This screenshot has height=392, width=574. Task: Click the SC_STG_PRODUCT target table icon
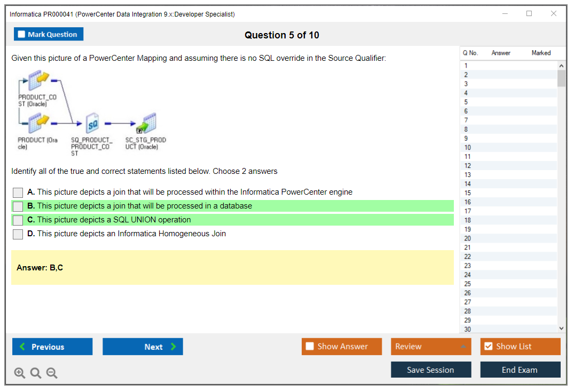146,123
